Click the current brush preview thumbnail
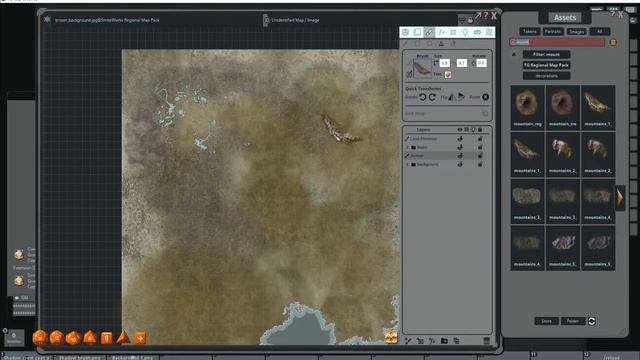640x360 pixels. tap(422, 68)
